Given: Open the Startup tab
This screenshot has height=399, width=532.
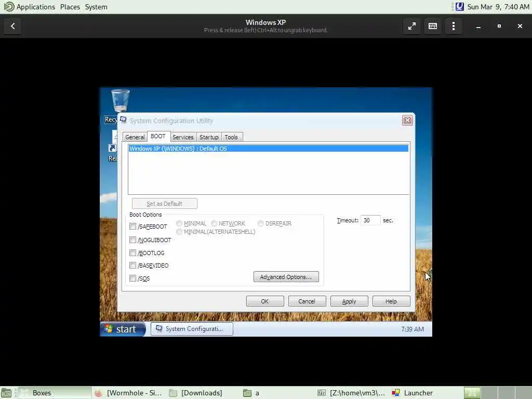Looking at the screenshot, I should pos(209,137).
